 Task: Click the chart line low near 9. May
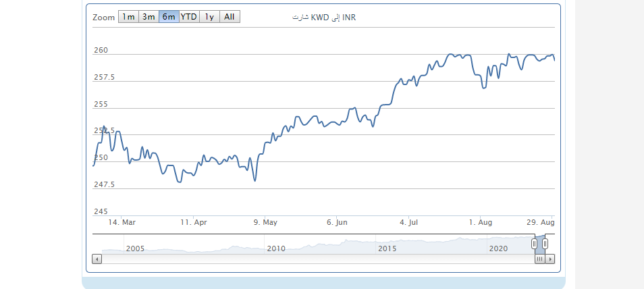254,180
